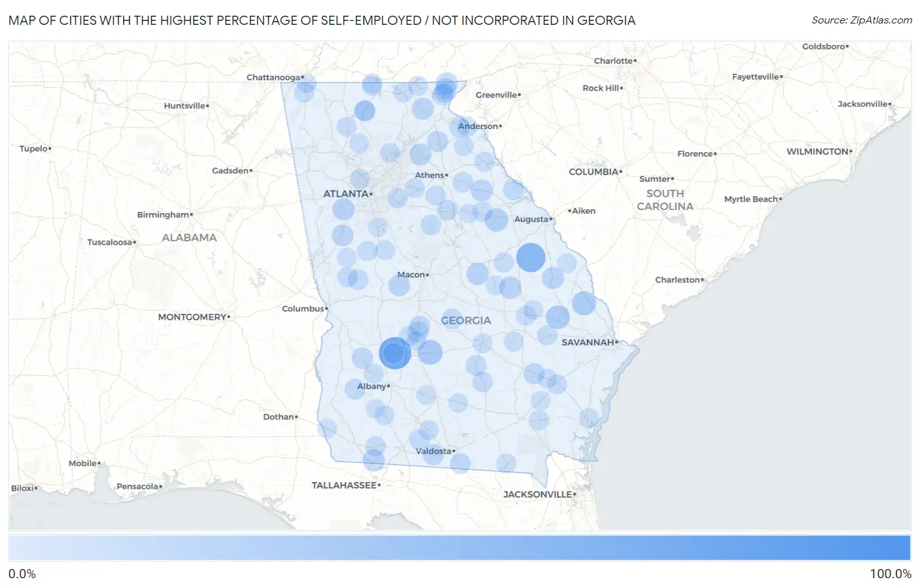This screenshot has height=588, width=920.
Task: Click the Florence city label
Action: (696, 154)
